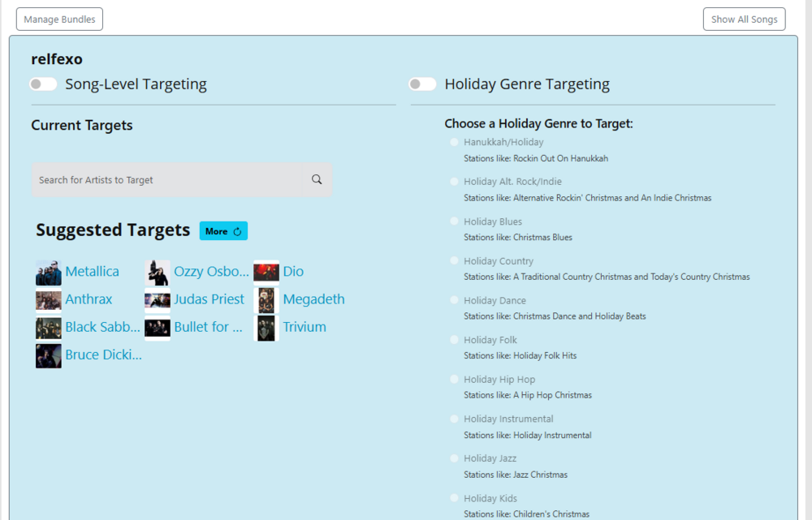Open the Metallica artist link

coord(93,271)
